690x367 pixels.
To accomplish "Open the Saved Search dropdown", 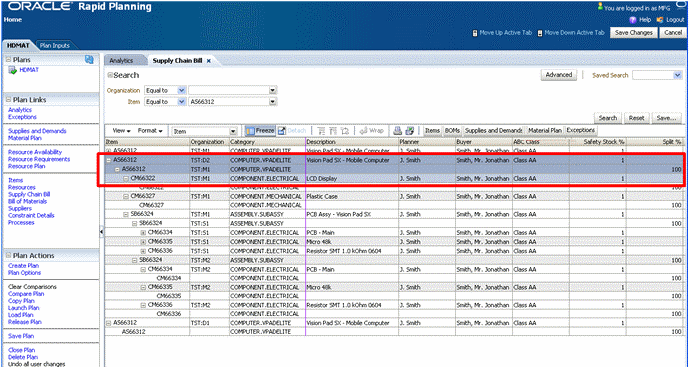I will (x=677, y=75).
